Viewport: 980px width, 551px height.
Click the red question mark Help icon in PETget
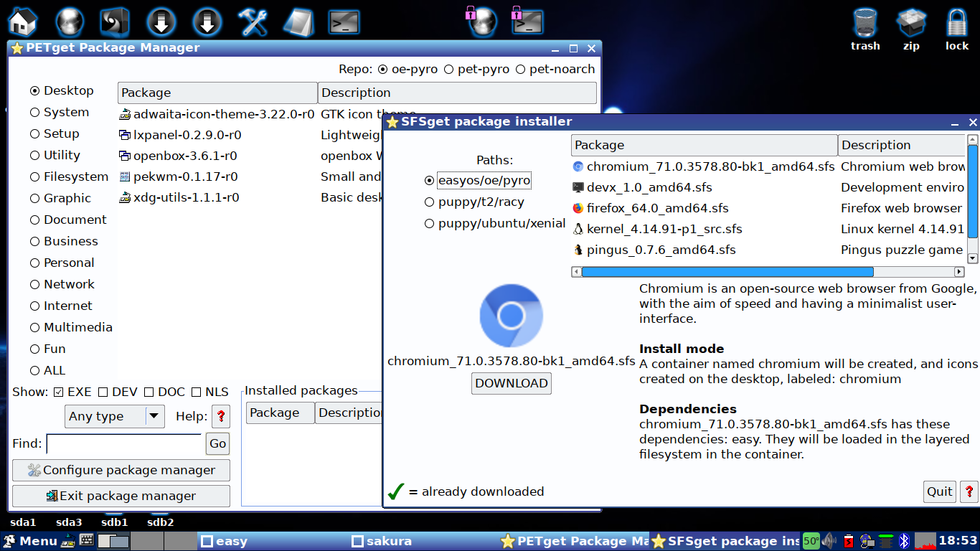coord(221,416)
